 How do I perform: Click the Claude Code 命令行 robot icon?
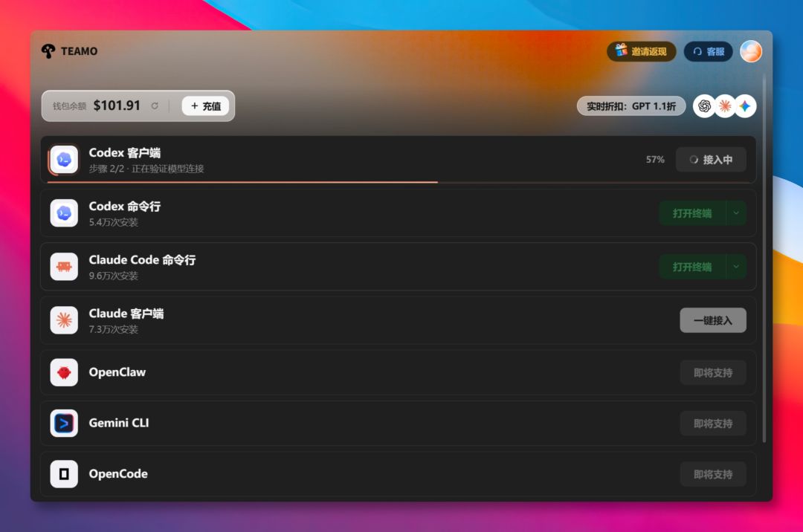pos(64,267)
